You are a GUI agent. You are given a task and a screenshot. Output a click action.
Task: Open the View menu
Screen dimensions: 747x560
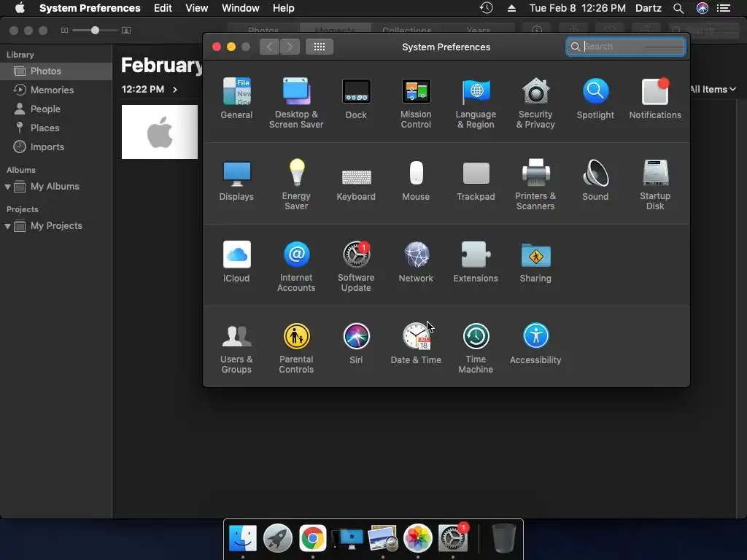[197, 8]
